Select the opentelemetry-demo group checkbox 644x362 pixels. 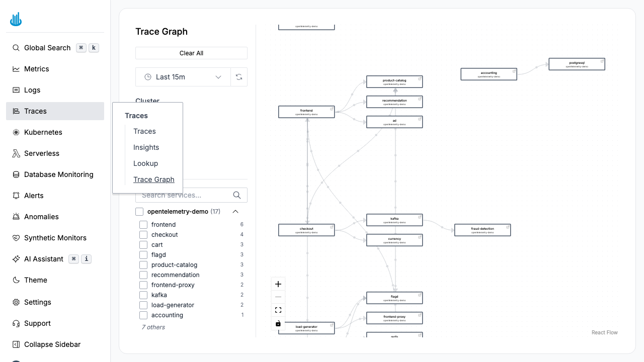[139, 211]
